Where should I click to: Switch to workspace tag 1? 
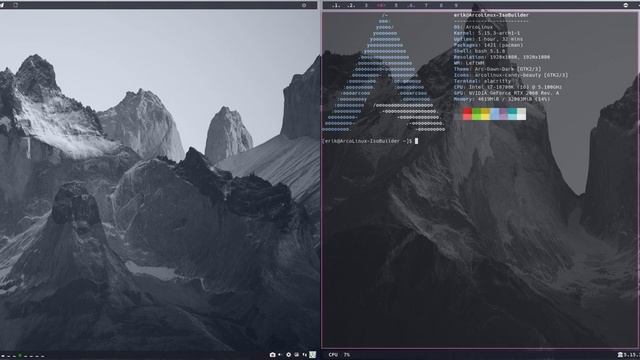336,6
